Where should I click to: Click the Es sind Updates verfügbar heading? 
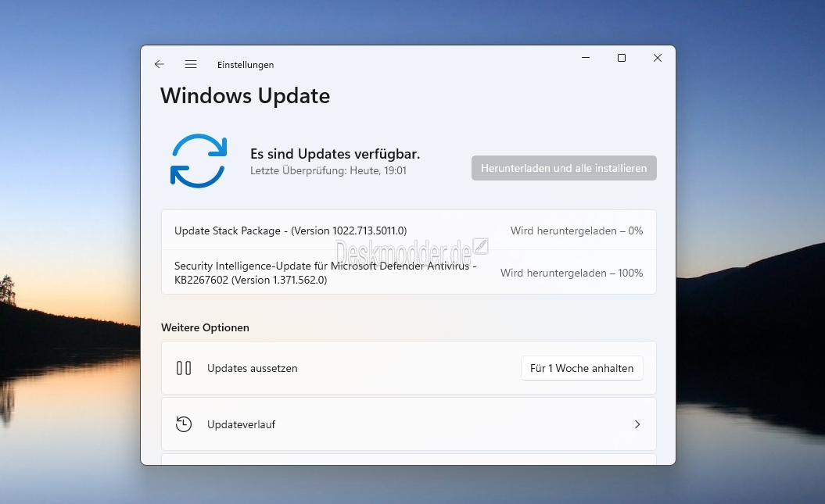click(x=335, y=154)
